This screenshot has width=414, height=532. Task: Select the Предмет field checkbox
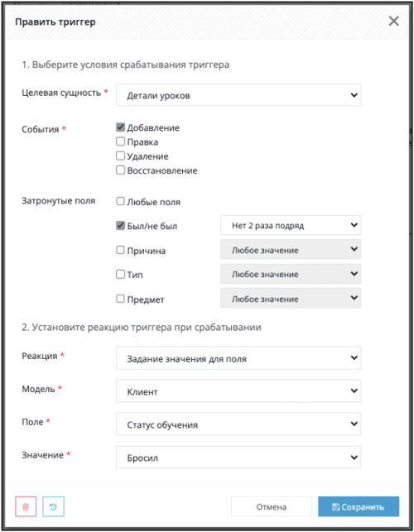point(120,299)
